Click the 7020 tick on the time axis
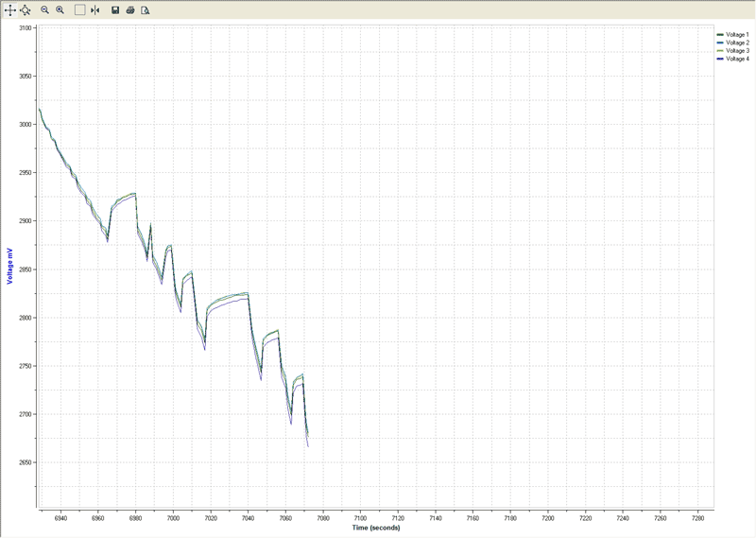Viewport: 756px width, 538px height. (211, 518)
